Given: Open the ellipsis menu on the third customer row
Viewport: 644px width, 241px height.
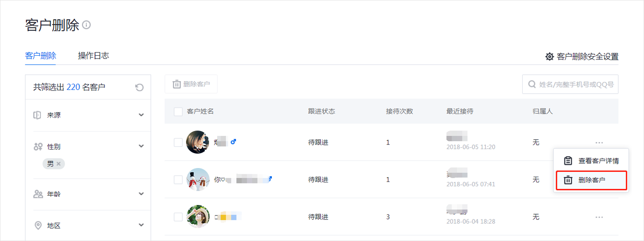Looking at the screenshot, I should (599, 217).
